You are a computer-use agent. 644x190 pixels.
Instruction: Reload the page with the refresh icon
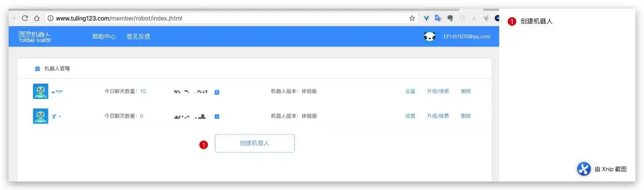click(x=25, y=18)
